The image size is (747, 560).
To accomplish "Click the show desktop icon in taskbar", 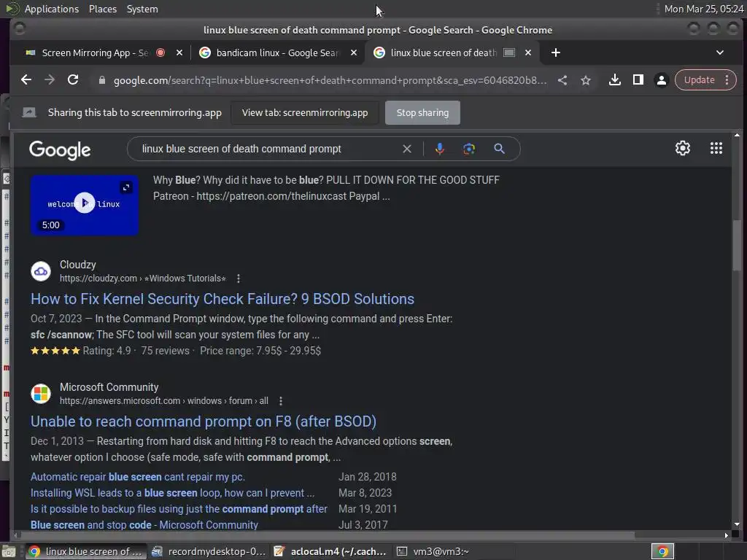I will coord(9,551).
